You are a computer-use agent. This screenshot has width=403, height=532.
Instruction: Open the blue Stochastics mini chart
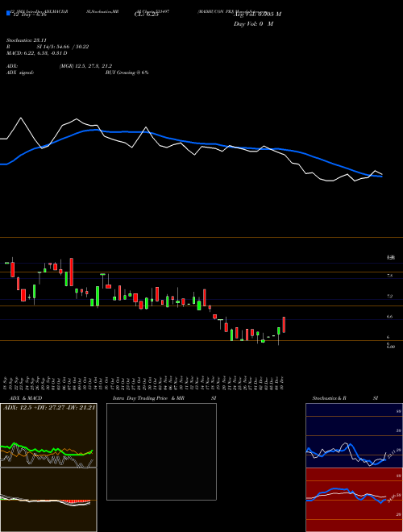tap(354, 435)
